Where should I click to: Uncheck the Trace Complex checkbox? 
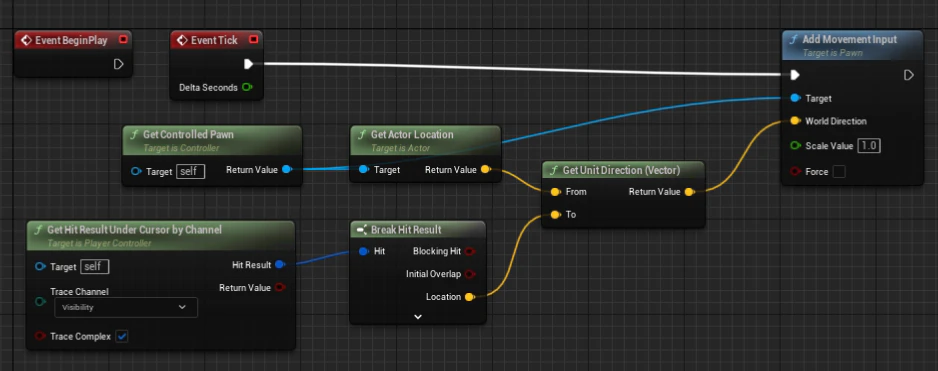tap(122, 336)
